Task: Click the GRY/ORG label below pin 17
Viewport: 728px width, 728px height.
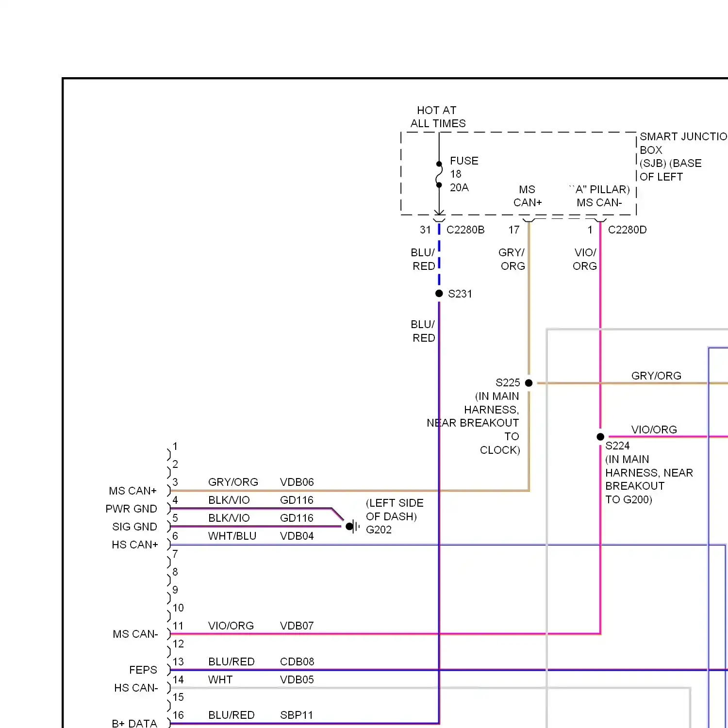Action: click(x=512, y=259)
